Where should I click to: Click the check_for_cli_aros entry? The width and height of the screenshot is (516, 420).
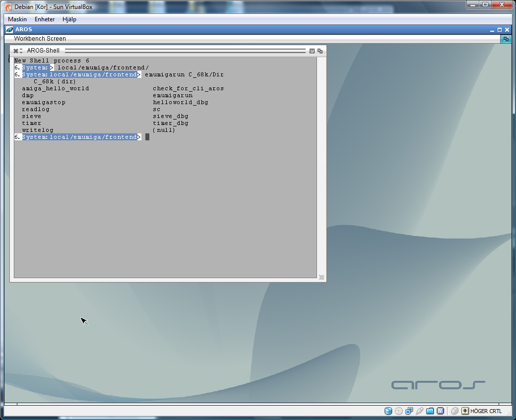click(x=188, y=88)
